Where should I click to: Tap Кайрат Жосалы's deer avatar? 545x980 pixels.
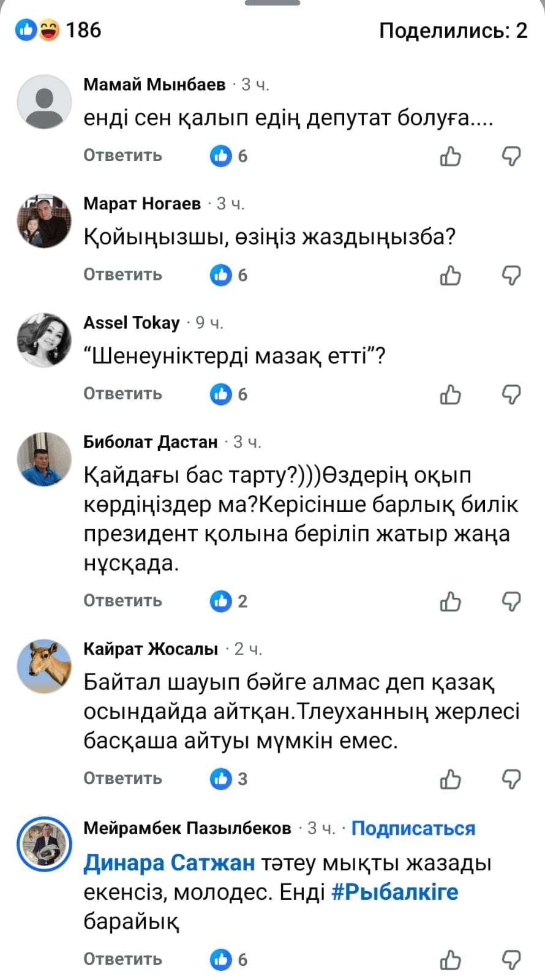44,666
